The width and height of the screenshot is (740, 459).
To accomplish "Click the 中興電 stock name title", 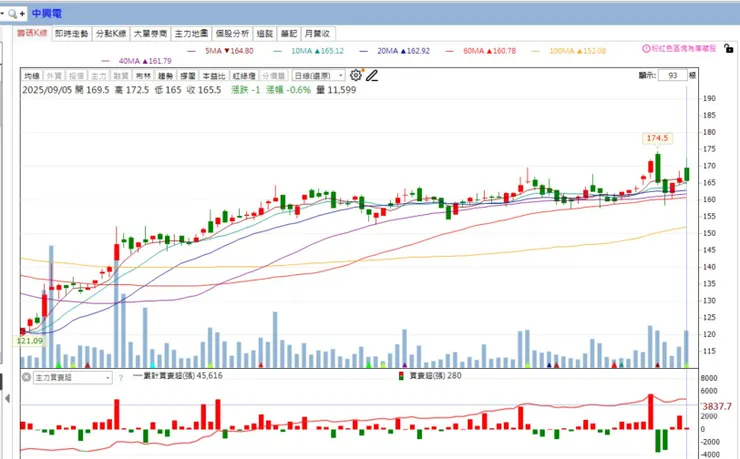I will pyautogui.click(x=47, y=14).
